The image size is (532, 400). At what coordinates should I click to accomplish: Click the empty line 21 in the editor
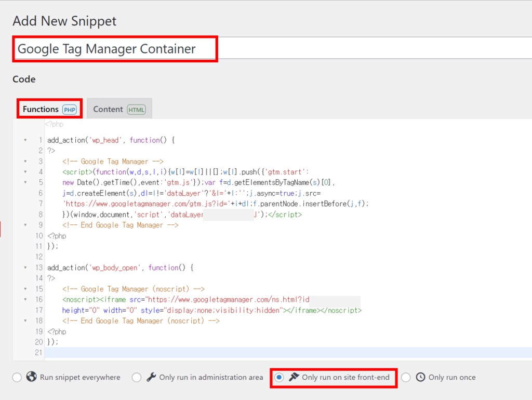pos(288,353)
